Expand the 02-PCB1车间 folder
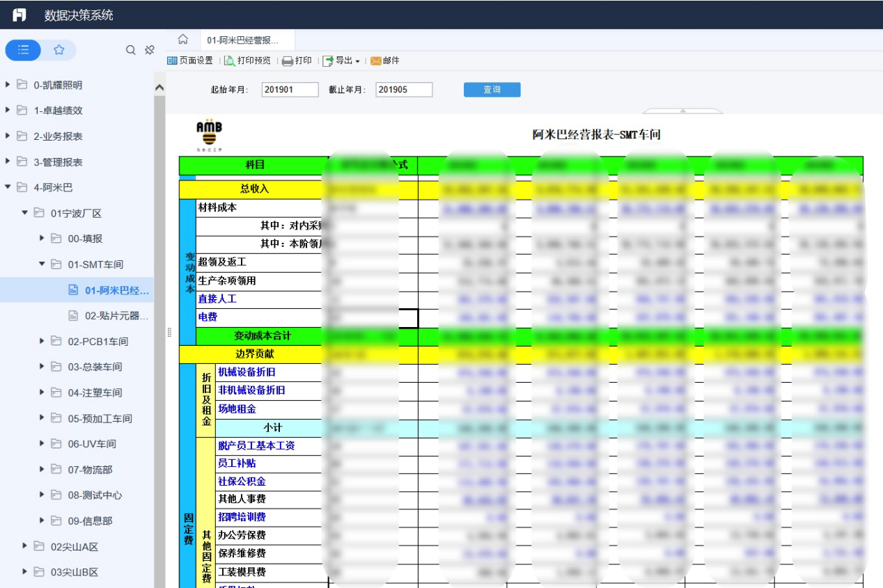Screen dimensions: 883x588 pos(42,341)
